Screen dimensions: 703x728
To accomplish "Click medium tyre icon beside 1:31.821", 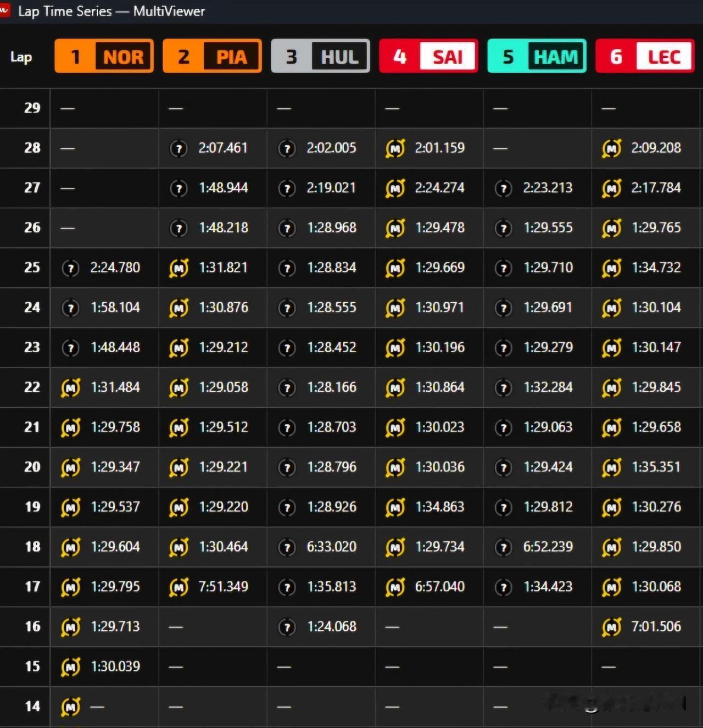I will (x=178, y=268).
